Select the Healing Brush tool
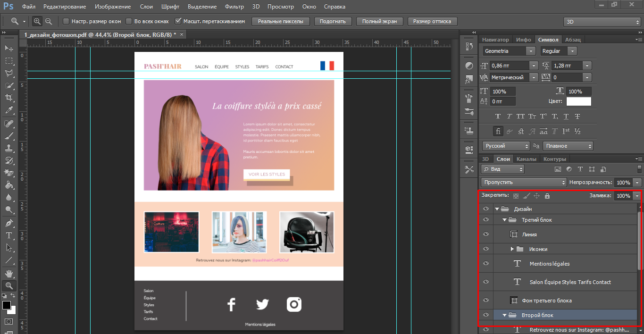This screenshot has height=334, width=644. pos(8,123)
